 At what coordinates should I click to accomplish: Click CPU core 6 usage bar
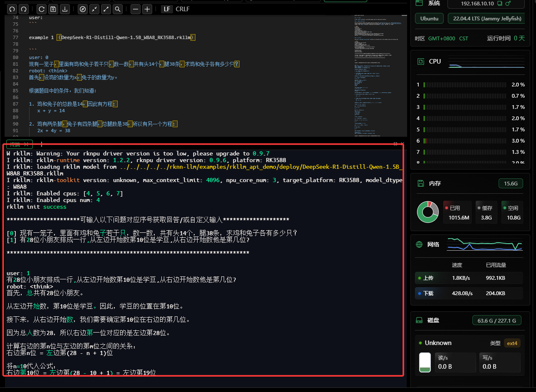coord(466,141)
